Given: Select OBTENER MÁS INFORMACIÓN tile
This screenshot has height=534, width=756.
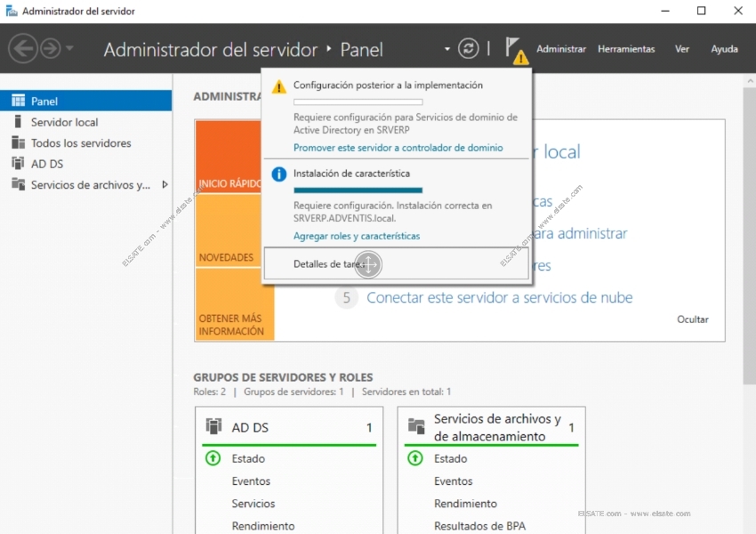Looking at the screenshot, I should point(234,304).
